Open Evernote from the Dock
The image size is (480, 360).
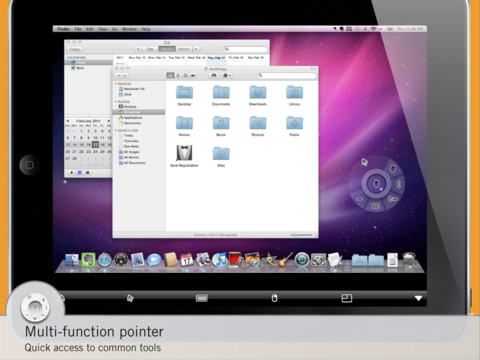click(88, 259)
